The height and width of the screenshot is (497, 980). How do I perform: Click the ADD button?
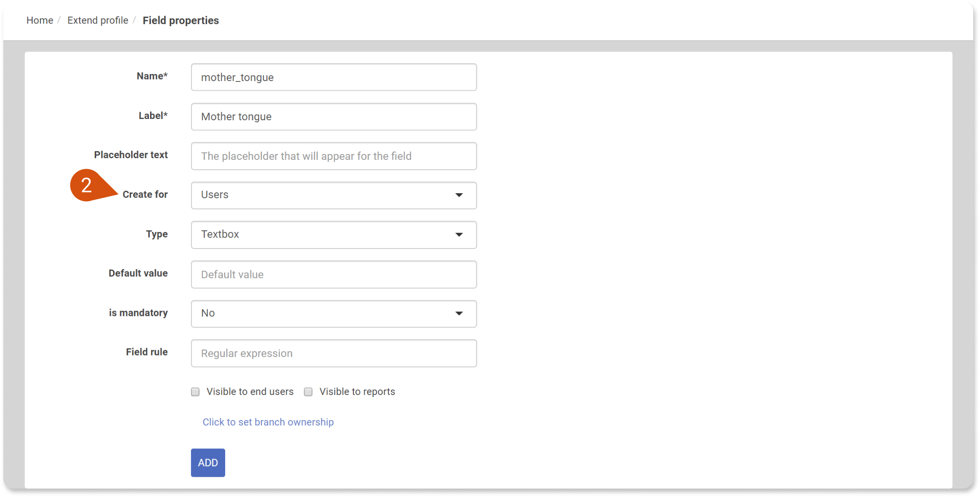(208, 462)
